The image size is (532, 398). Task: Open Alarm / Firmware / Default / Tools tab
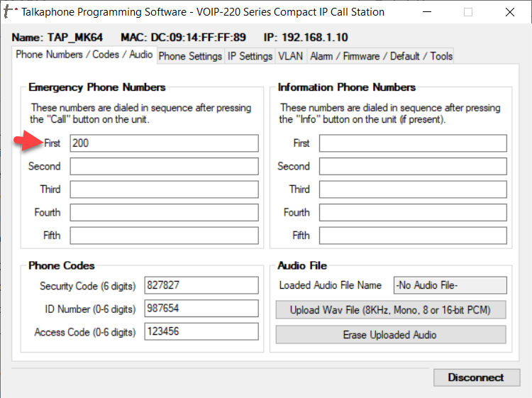pyautogui.click(x=381, y=56)
